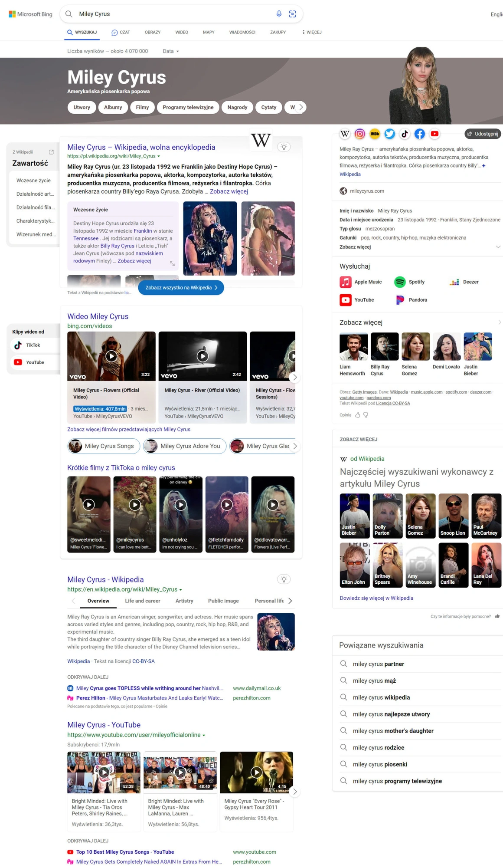The image size is (503, 868).
Task: Expand Zobacz więcej facts chevron
Action: pos(498,247)
